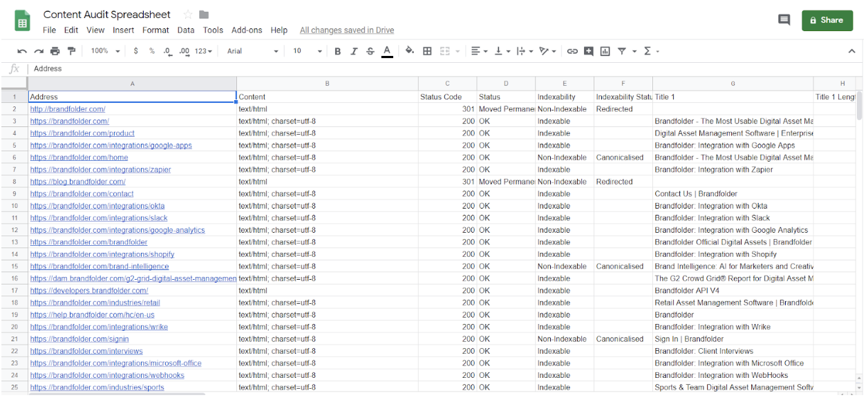The height and width of the screenshot is (402, 868).
Task: Select cell 'Brandfolder API V4'
Action: click(733, 291)
